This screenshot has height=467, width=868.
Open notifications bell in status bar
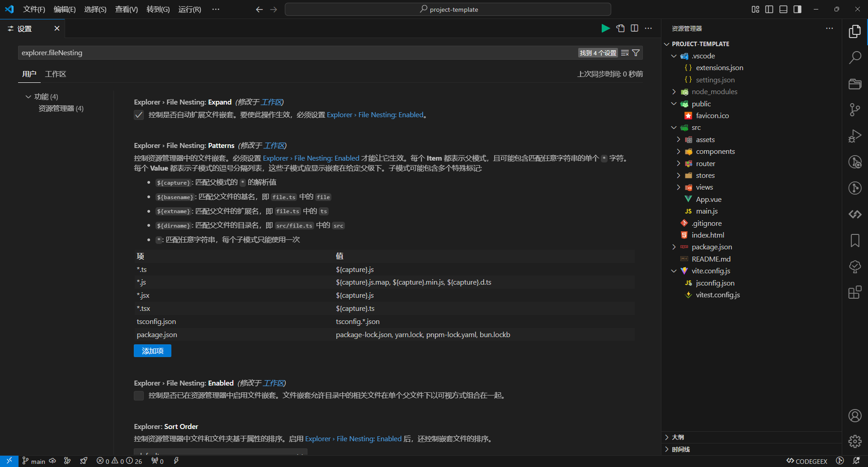point(856,461)
